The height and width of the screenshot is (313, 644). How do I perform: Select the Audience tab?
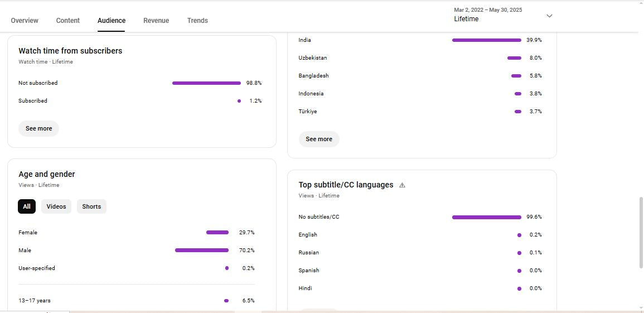[112, 21]
